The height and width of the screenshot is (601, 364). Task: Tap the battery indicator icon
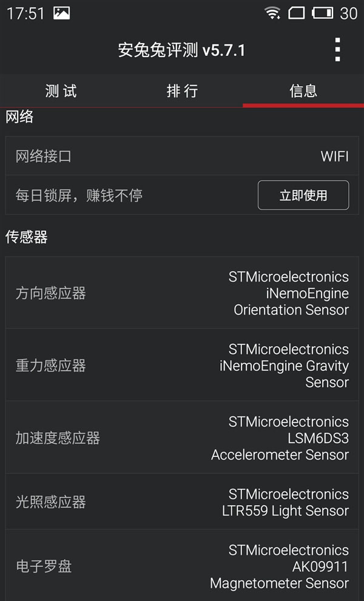coord(322,13)
